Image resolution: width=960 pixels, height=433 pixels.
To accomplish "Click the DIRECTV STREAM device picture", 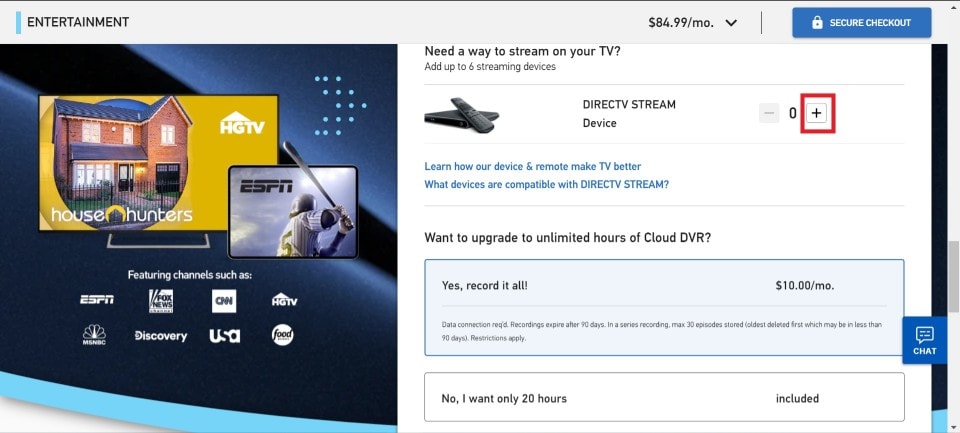I will click(x=462, y=114).
